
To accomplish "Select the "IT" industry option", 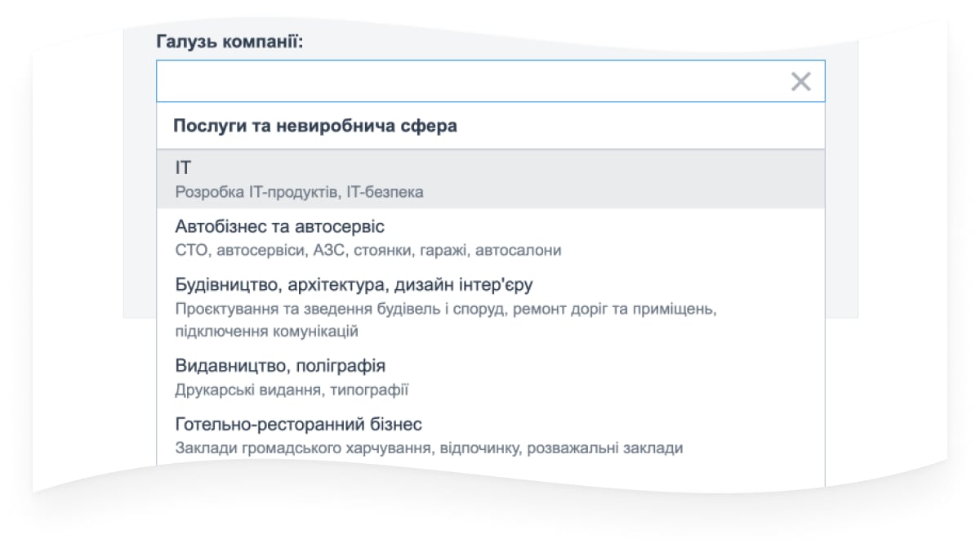I will click(x=183, y=168).
